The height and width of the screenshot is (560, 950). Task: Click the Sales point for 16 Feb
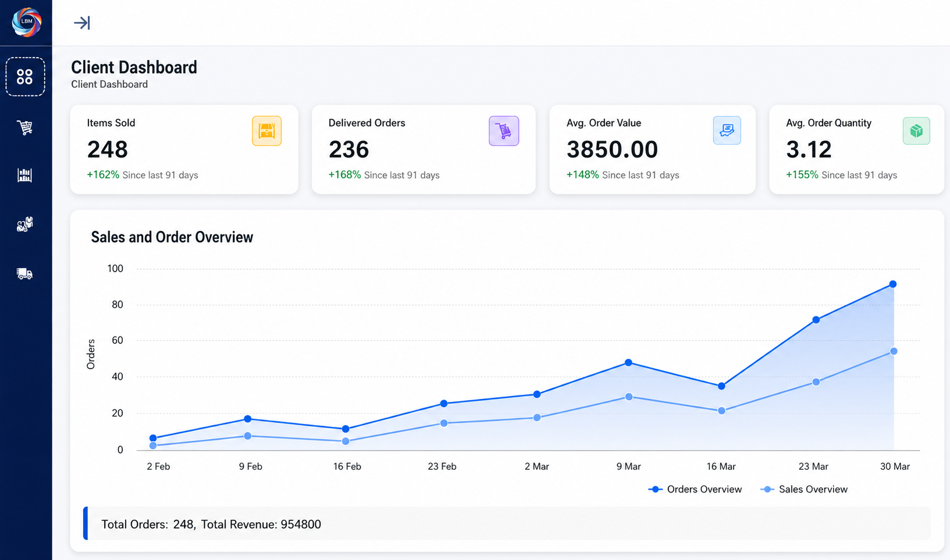(x=346, y=441)
